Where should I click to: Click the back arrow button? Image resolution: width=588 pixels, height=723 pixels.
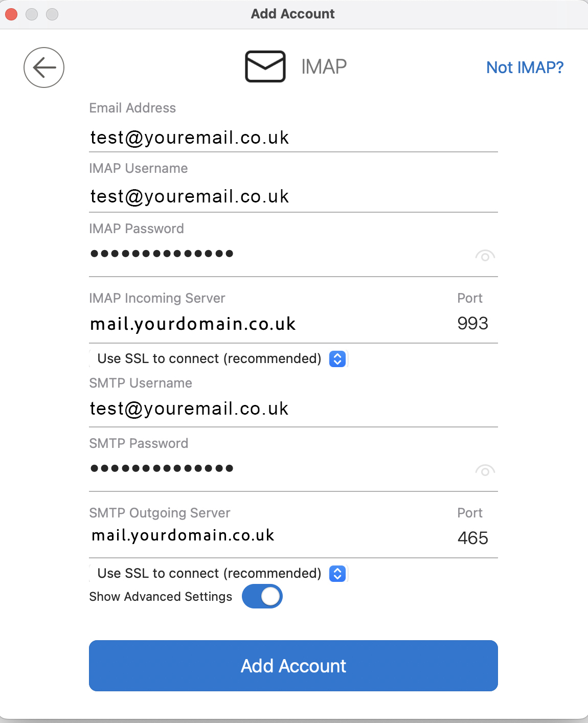[44, 67]
